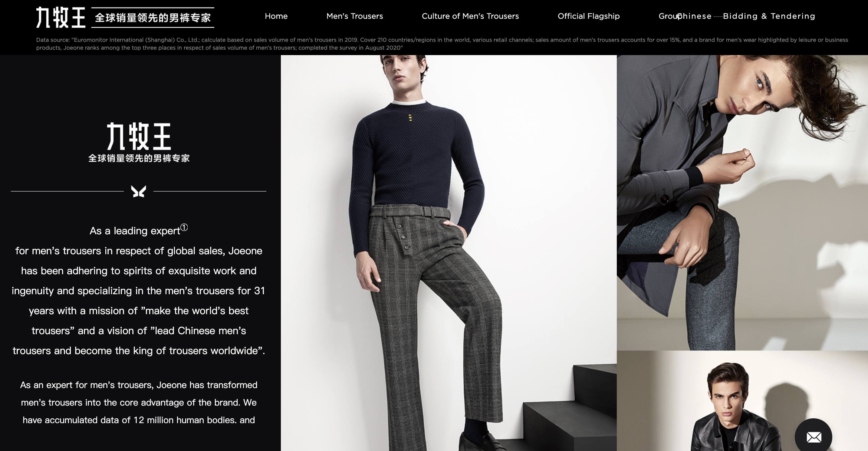
Task: Open Culture of Men's Trousers menu
Action: click(470, 16)
